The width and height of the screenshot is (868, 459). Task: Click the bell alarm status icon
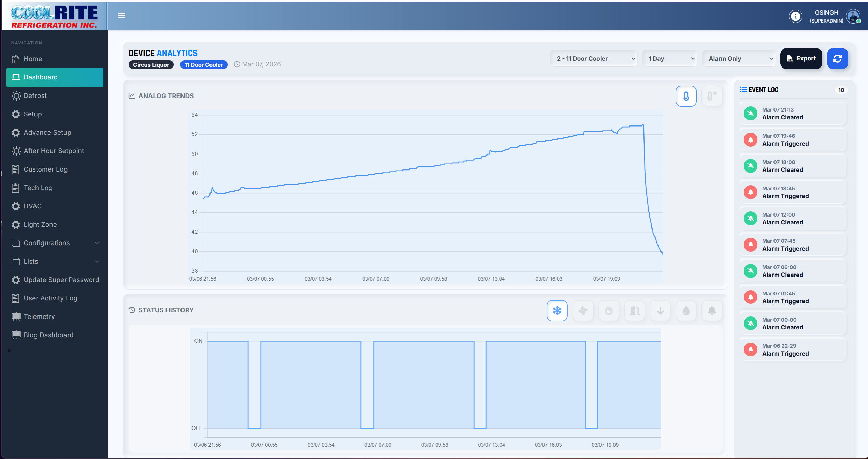(x=712, y=311)
